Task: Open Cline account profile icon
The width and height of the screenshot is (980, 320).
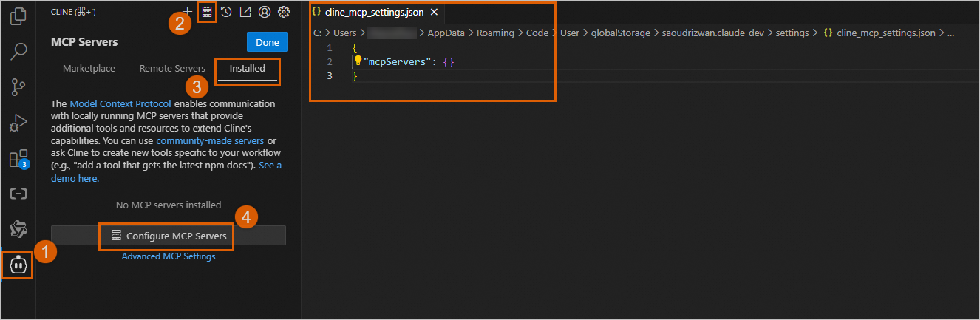Action: (x=265, y=12)
